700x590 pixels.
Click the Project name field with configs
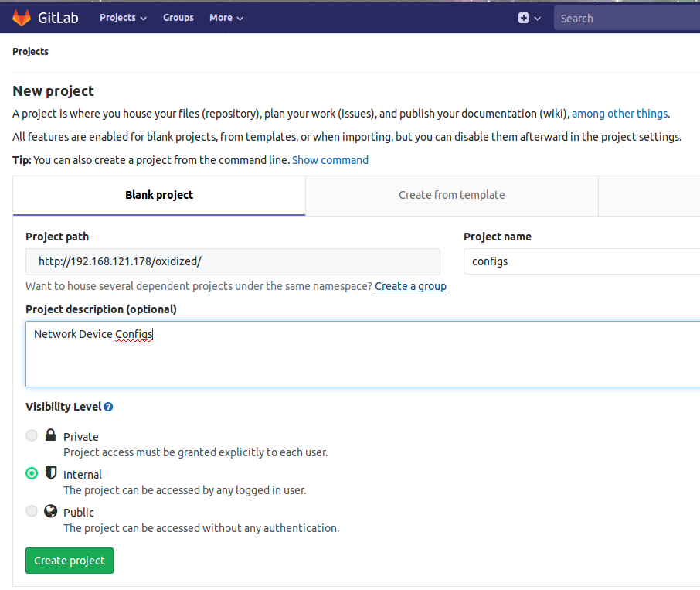click(582, 261)
